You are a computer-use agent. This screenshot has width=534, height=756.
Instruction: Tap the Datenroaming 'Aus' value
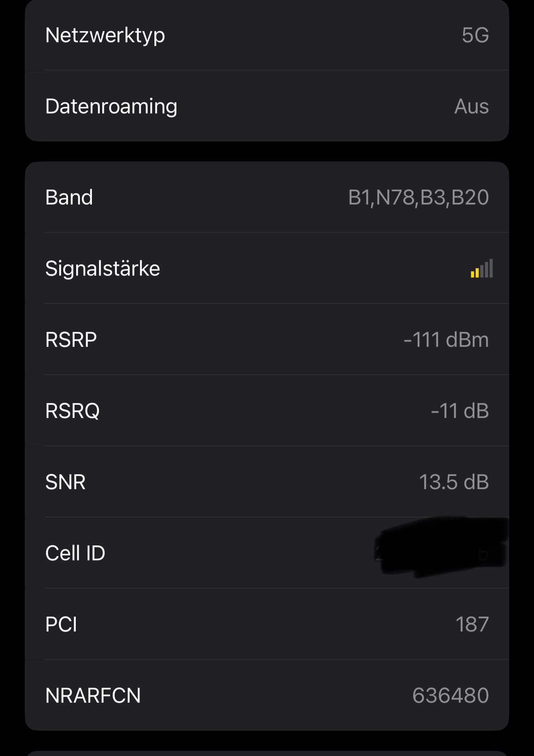471,107
